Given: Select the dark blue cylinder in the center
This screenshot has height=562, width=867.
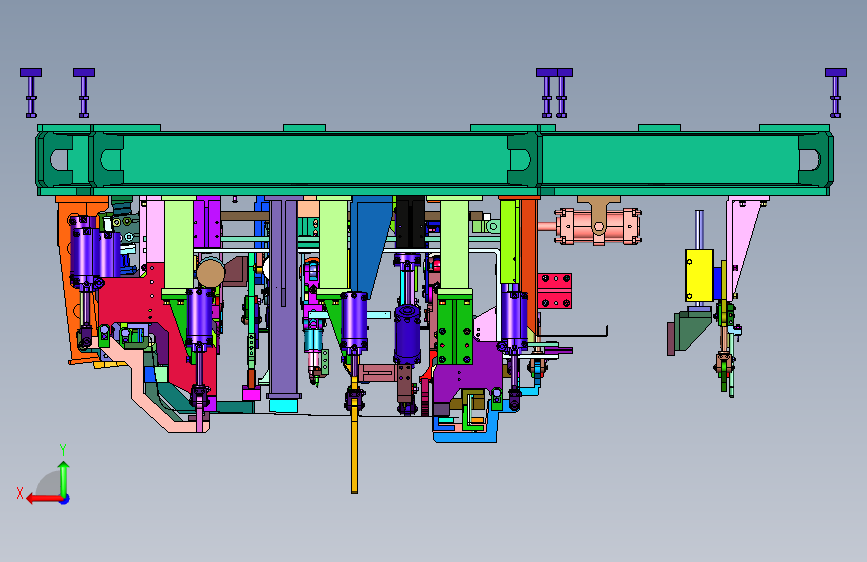Looking at the screenshot, I should [x=408, y=335].
